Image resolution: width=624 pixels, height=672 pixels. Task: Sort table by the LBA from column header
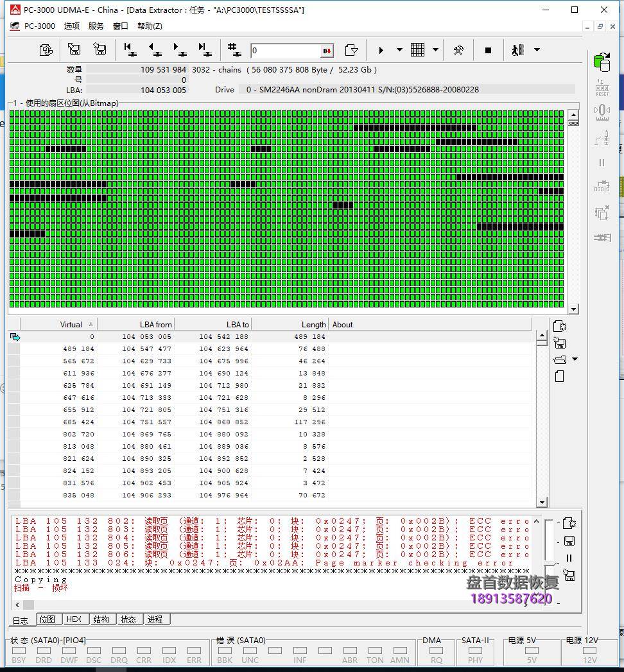click(155, 325)
